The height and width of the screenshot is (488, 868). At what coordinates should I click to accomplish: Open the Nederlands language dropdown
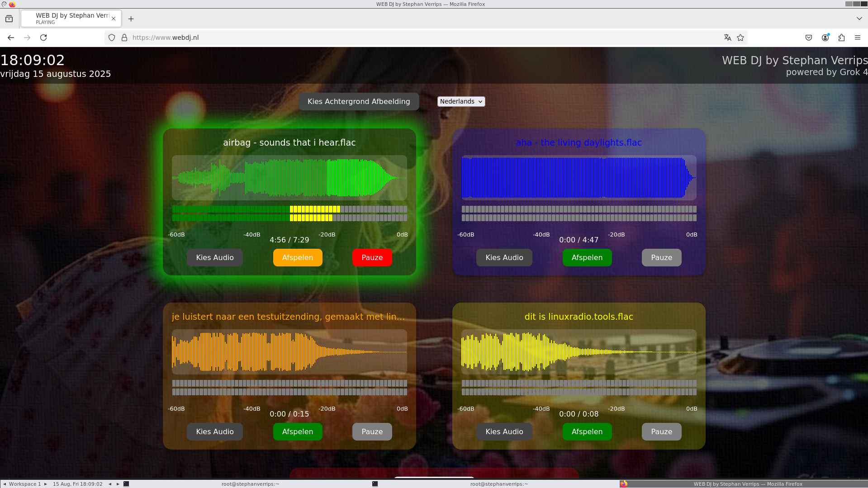461,101
